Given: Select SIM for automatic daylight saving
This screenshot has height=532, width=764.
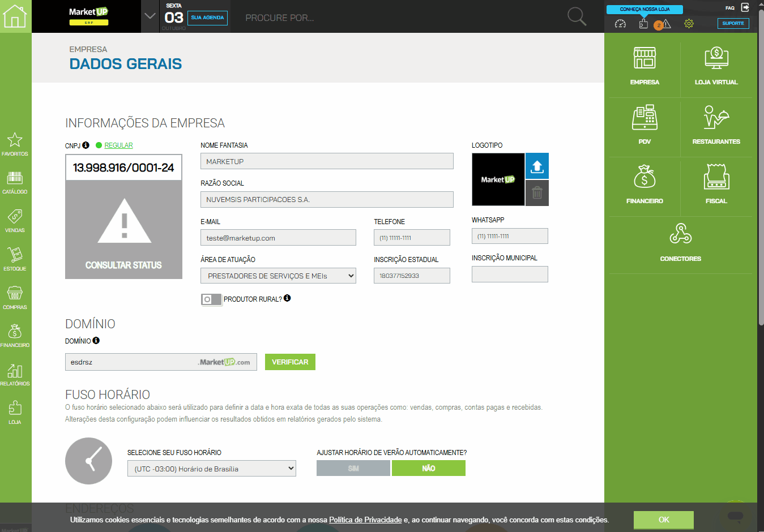Looking at the screenshot, I should point(353,468).
